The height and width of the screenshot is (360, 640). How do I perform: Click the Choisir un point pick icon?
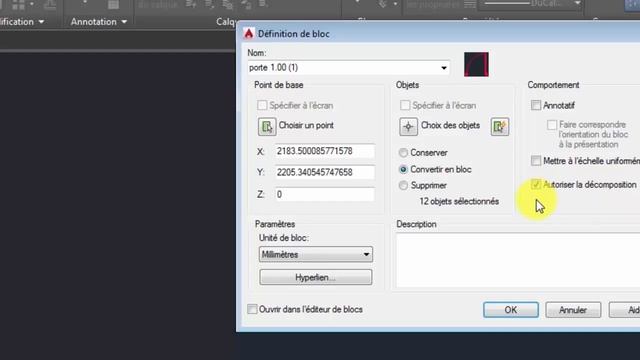(x=267, y=127)
